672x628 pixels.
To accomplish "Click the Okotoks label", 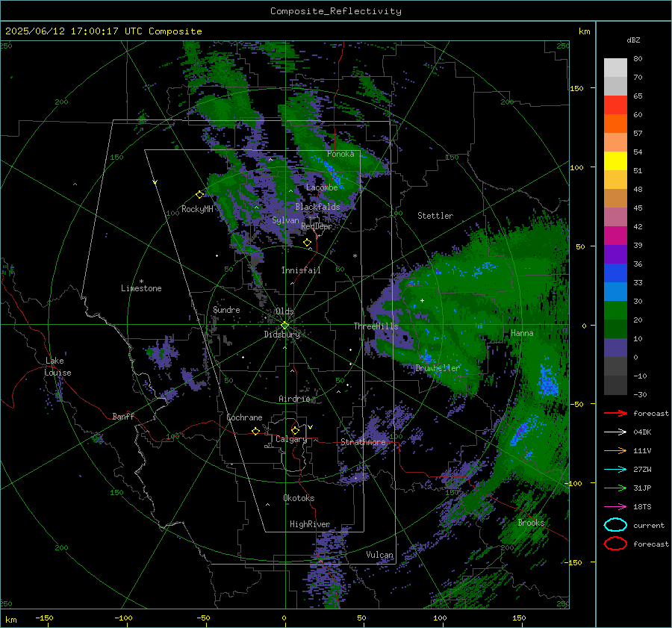I will 299,498.
